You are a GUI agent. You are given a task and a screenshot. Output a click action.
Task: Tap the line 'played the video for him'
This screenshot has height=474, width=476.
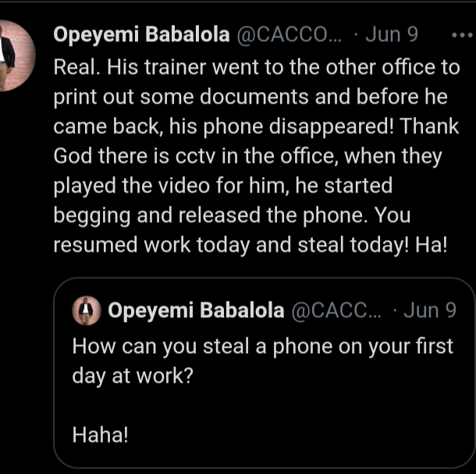pos(223,186)
